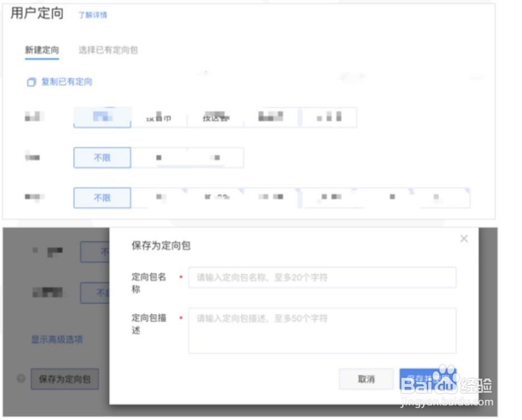Image resolution: width=522 pixels, height=420 pixels.
Task: Select the 新建定向 tab
Action: click(42, 50)
